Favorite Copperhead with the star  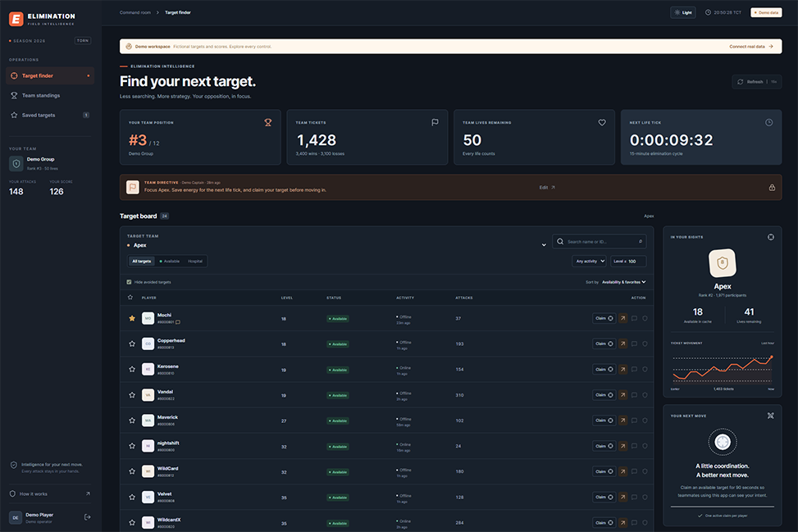132,343
